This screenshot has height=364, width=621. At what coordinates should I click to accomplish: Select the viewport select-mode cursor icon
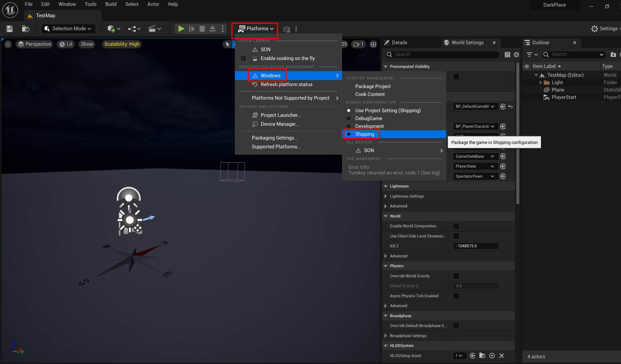click(x=227, y=44)
